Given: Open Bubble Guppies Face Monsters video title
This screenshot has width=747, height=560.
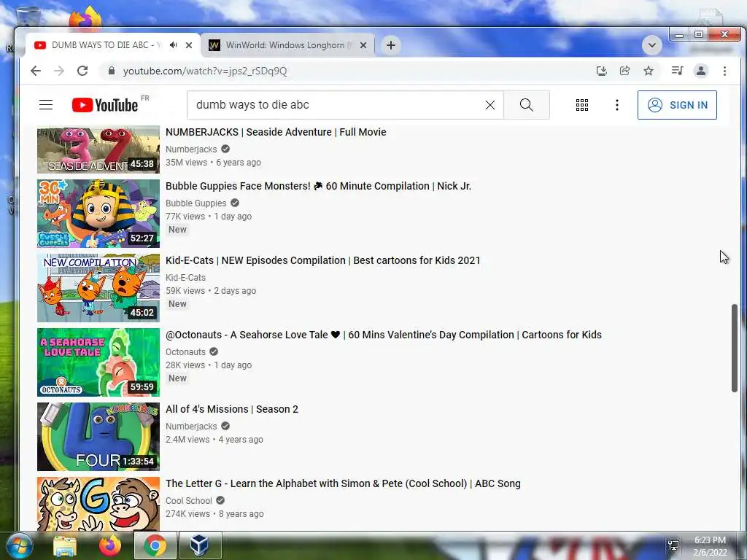Looking at the screenshot, I should point(318,186).
